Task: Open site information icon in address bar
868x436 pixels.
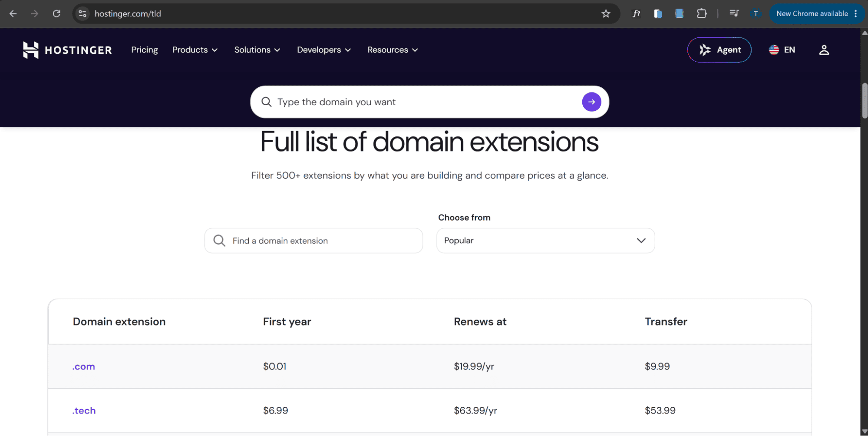Action: click(83, 13)
